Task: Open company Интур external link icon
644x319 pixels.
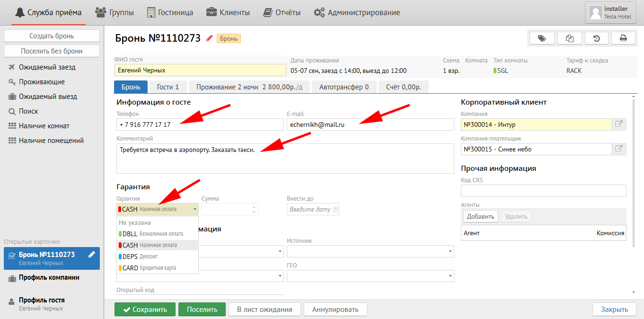Action: point(618,124)
